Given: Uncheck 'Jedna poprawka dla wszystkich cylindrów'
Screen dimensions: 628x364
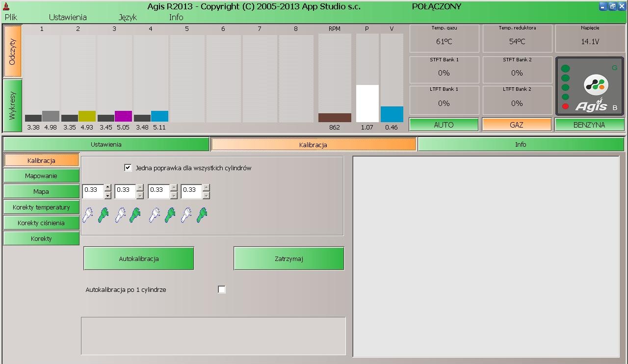Looking at the screenshot, I should coord(128,168).
